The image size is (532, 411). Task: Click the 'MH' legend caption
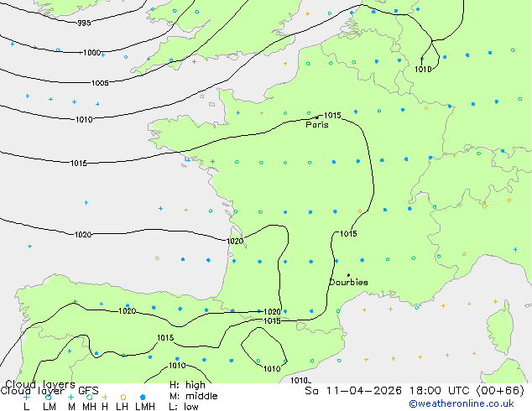pos(89,407)
